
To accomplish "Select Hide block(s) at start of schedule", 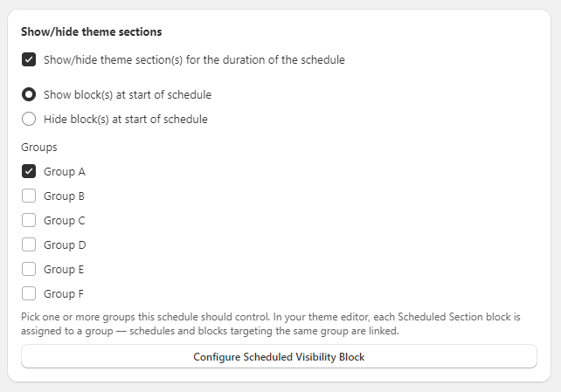I will pyautogui.click(x=29, y=119).
